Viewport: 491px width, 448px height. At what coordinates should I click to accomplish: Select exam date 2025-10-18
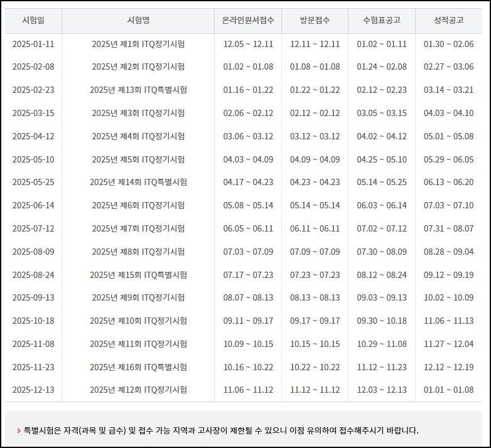point(33,321)
